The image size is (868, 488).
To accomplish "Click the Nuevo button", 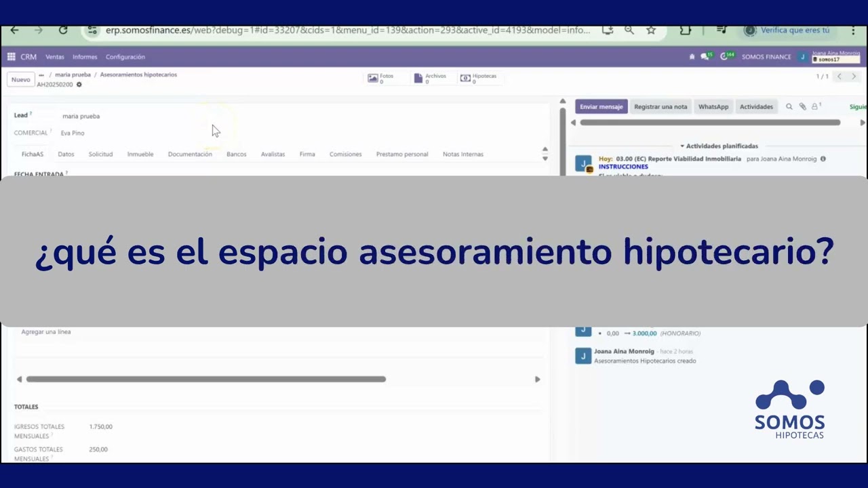I will pos(21,79).
